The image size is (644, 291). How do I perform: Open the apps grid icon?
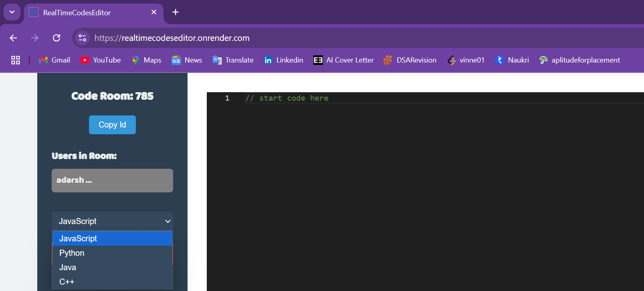(16, 60)
